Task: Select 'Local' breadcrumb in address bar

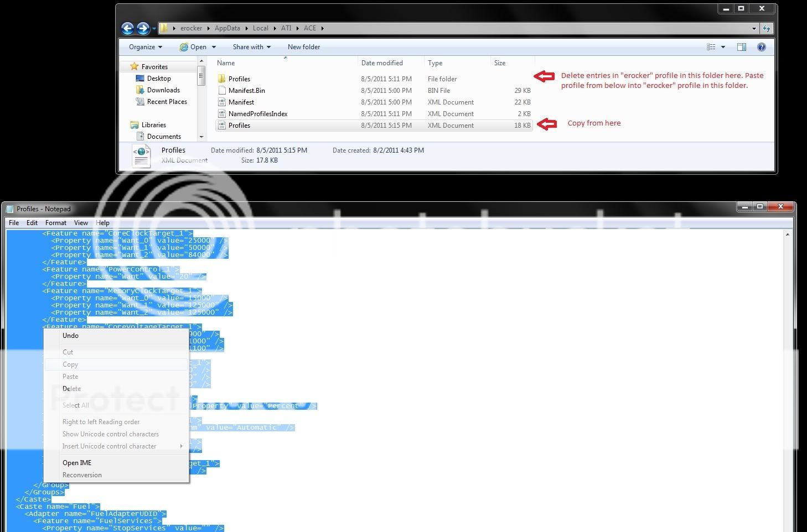Action: click(260, 28)
